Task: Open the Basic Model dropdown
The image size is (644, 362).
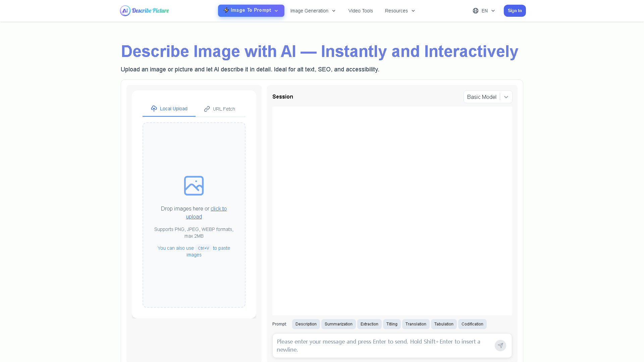Action: point(487,97)
